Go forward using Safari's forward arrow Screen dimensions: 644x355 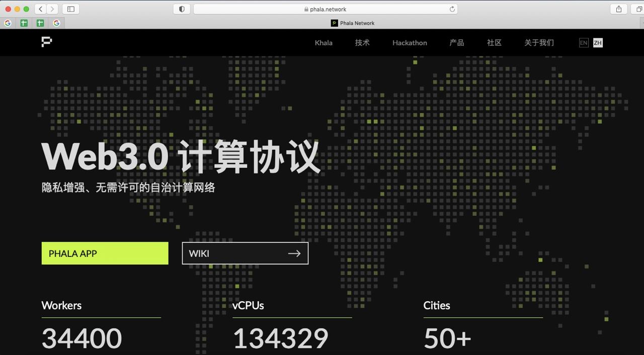pyautogui.click(x=52, y=9)
